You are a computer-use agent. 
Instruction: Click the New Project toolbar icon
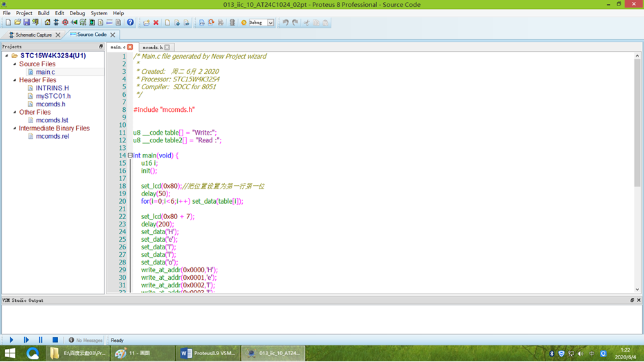click(8, 23)
